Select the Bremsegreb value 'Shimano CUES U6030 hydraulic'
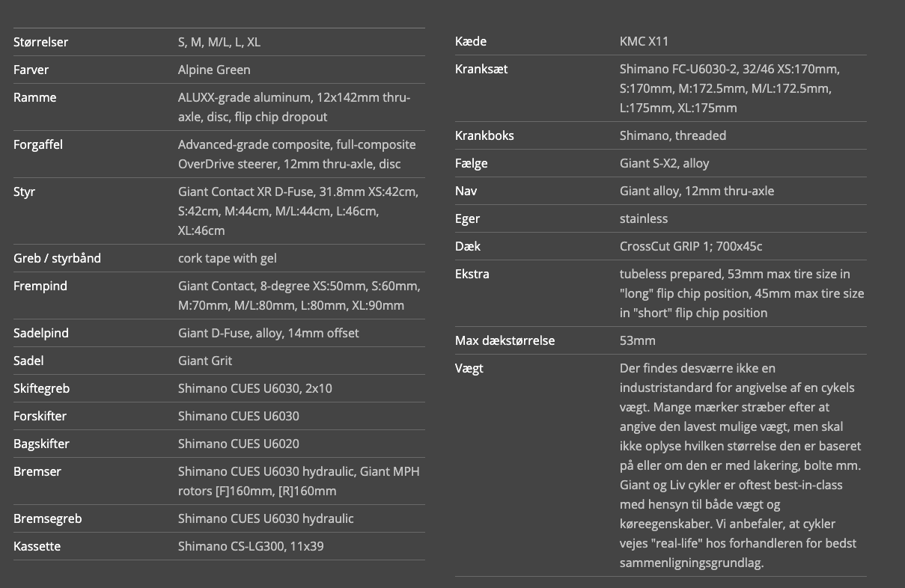The height and width of the screenshot is (588, 905). (x=266, y=518)
